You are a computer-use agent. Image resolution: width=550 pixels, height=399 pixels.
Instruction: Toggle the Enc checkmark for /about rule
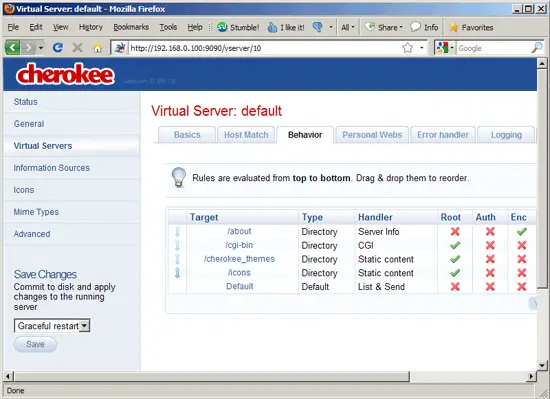[x=522, y=231]
